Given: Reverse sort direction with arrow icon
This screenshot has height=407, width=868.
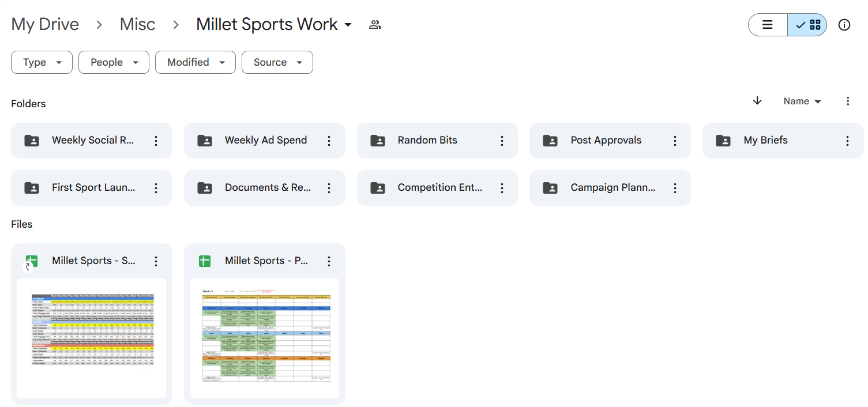Looking at the screenshot, I should (x=757, y=101).
